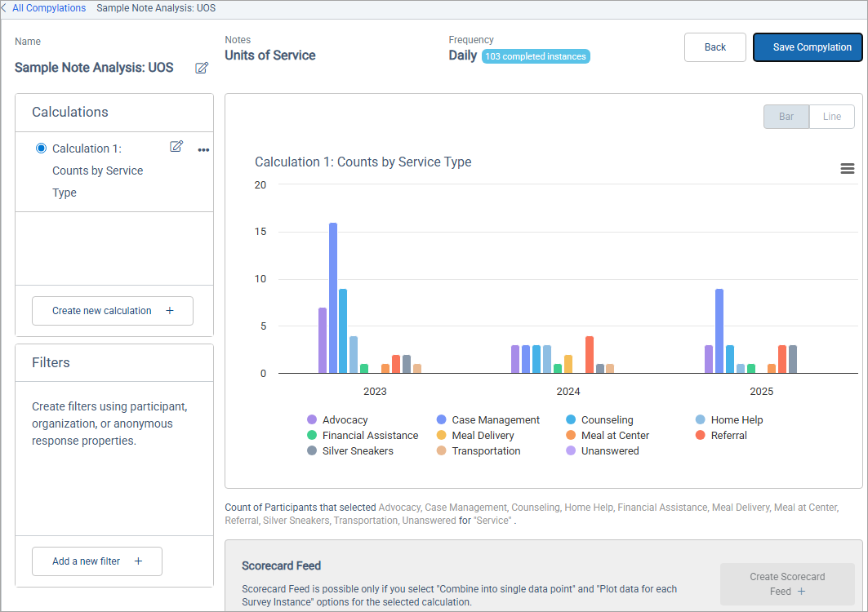Go back to All Compylations
The image size is (868, 612).
click(x=47, y=8)
